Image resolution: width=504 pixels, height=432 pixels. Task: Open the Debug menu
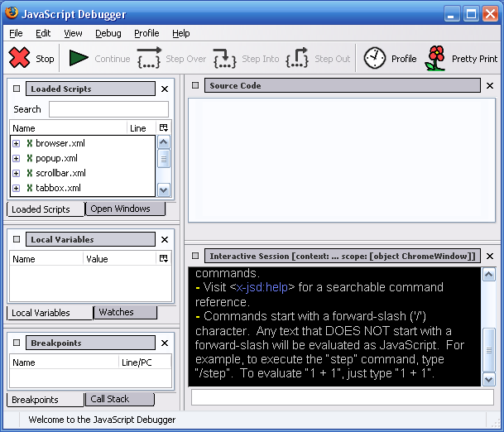click(x=108, y=33)
